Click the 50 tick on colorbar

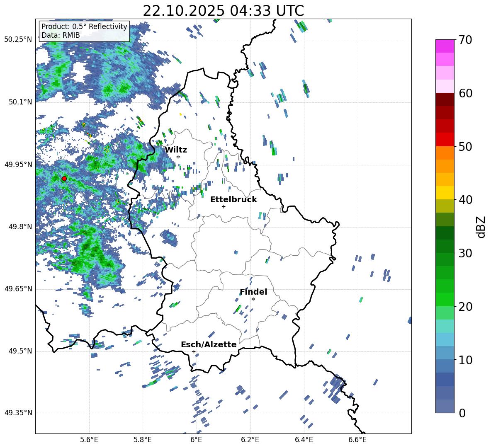pyautogui.click(x=465, y=146)
